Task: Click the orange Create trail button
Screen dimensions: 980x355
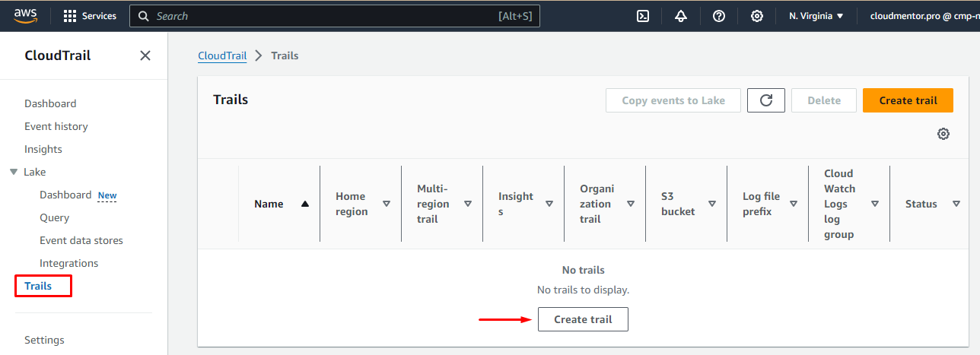Action: 908,100
